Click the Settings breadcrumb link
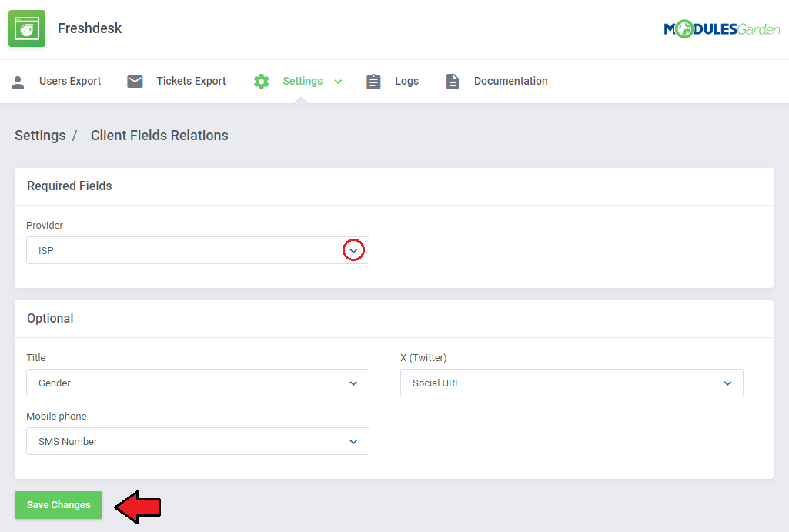 pos(40,136)
